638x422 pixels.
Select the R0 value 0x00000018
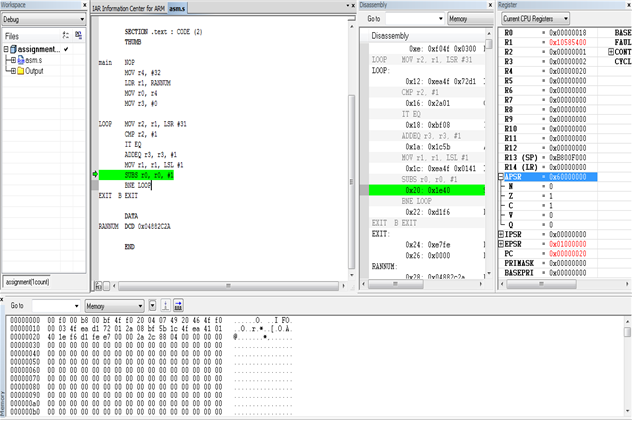568,33
